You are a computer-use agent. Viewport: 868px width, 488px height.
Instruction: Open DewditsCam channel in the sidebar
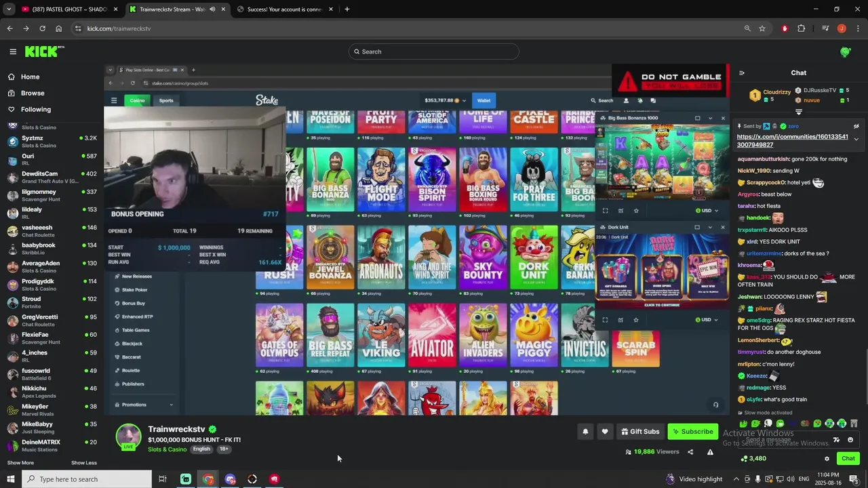coord(52,177)
